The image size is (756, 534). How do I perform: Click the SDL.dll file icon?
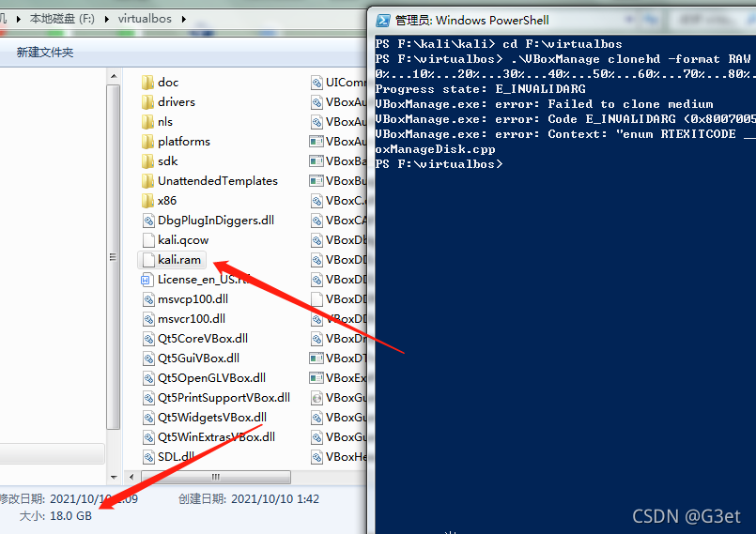click(148, 457)
